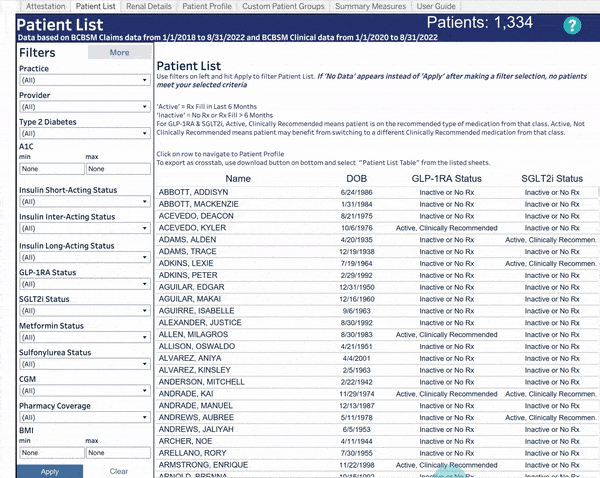
Task: Select AGUILAR, EDGAR row
Action: [x=377, y=287]
